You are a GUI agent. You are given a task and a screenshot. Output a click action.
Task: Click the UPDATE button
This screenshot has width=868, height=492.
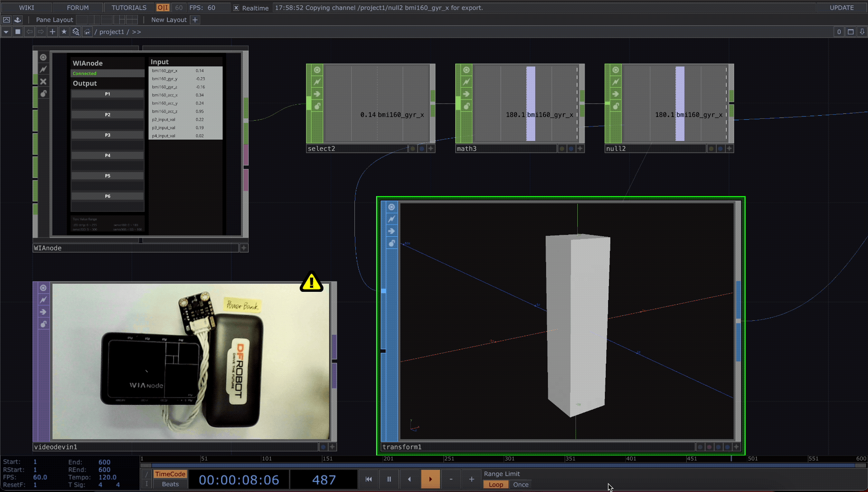[x=841, y=8]
